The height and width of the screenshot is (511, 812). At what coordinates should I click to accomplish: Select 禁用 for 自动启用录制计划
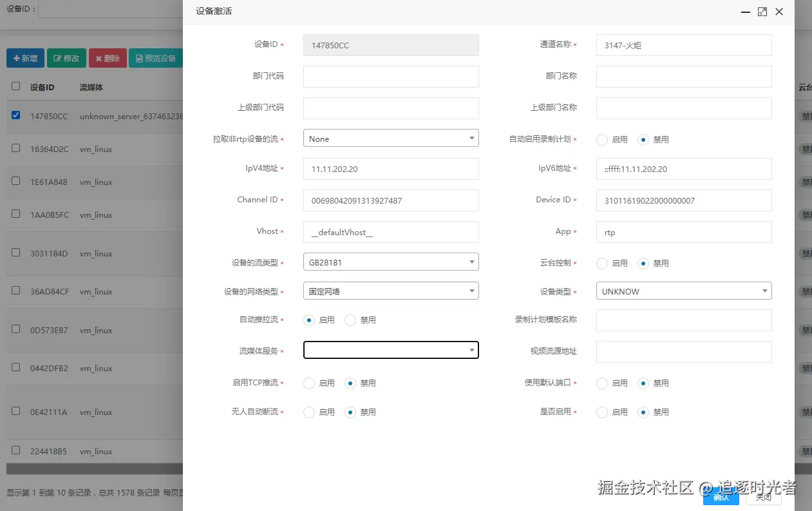643,139
